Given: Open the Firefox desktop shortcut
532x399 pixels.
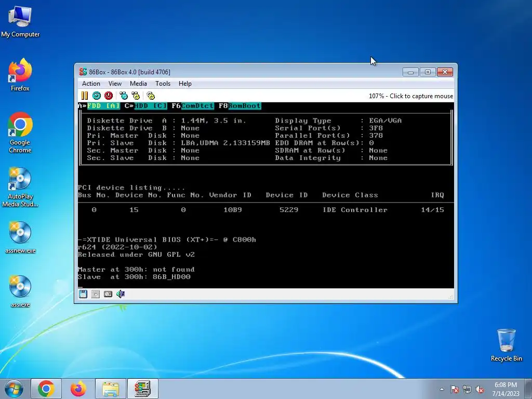Looking at the screenshot, I should [x=20, y=75].
